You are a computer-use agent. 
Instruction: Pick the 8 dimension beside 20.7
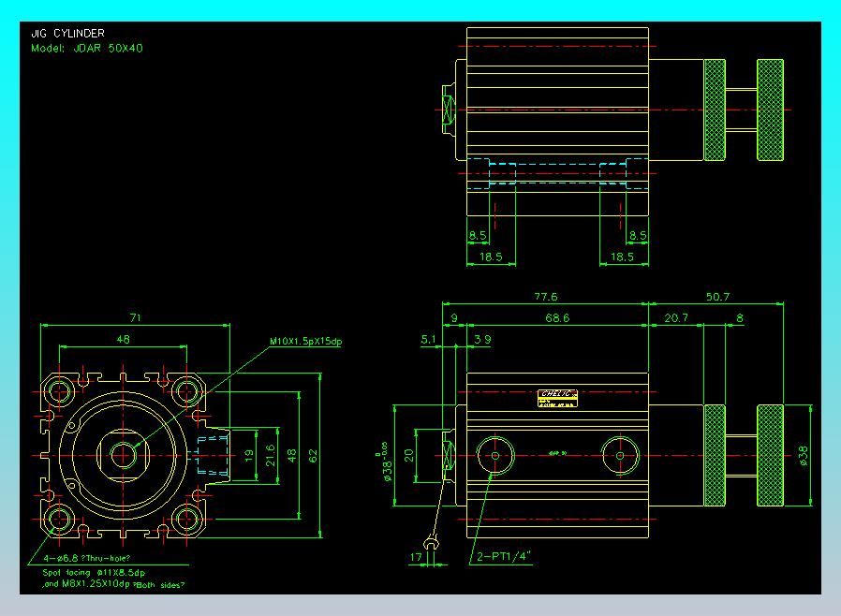(740, 318)
